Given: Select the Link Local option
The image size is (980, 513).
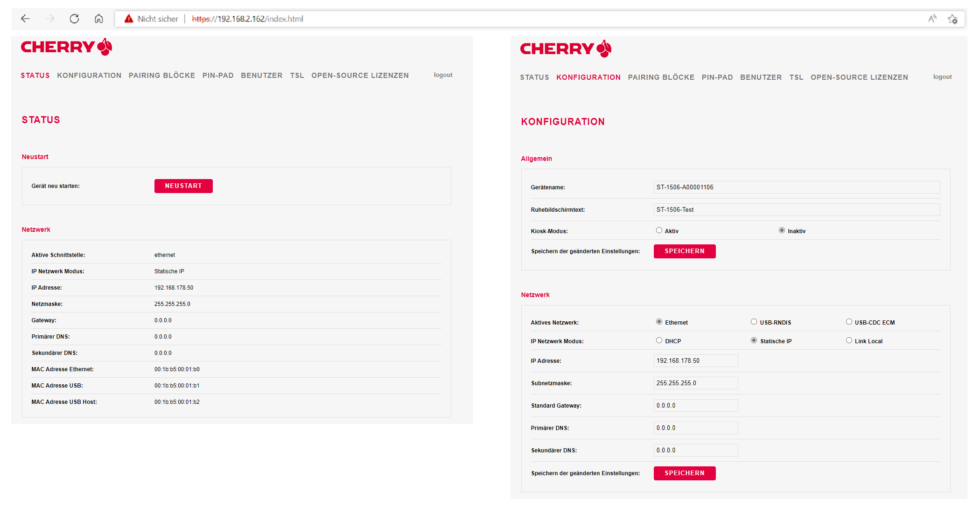Looking at the screenshot, I should (x=849, y=340).
